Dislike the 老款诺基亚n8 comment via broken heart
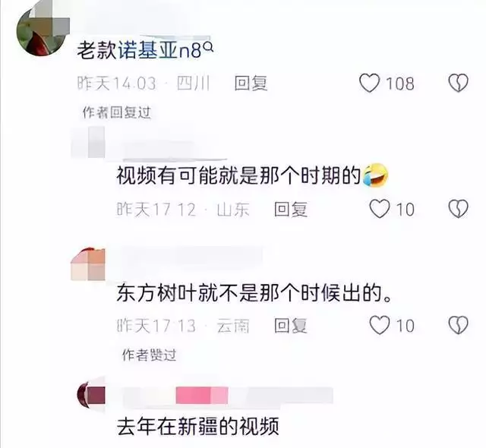 coord(458,83)
